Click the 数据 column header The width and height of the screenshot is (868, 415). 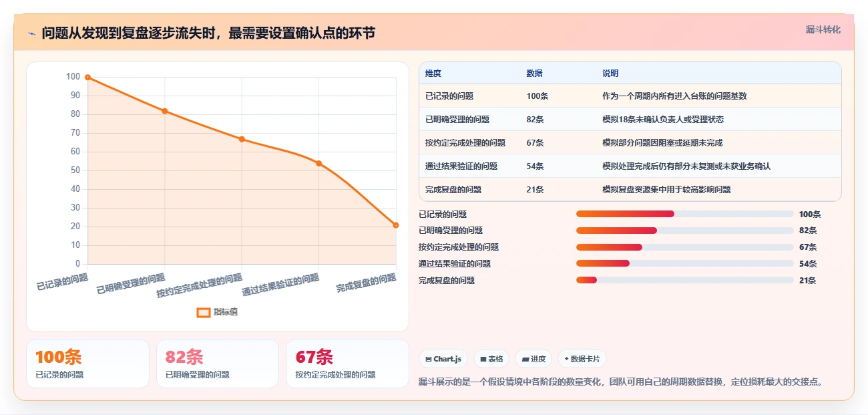click(534, 74)
